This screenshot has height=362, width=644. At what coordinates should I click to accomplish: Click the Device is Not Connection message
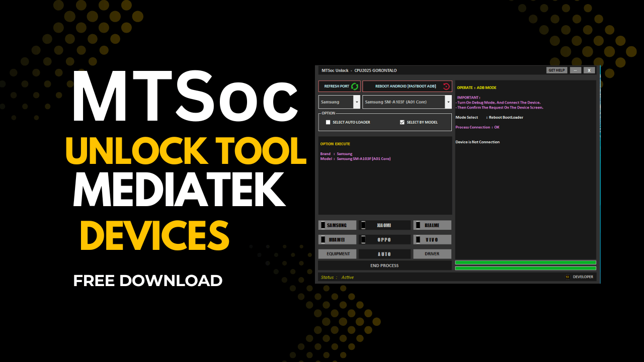pos(477,142)
